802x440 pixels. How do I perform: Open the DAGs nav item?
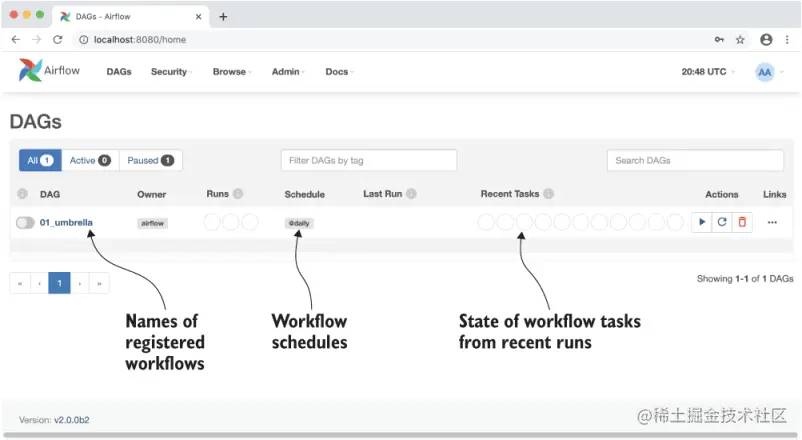pyautogui.click(x=119, y=72)
